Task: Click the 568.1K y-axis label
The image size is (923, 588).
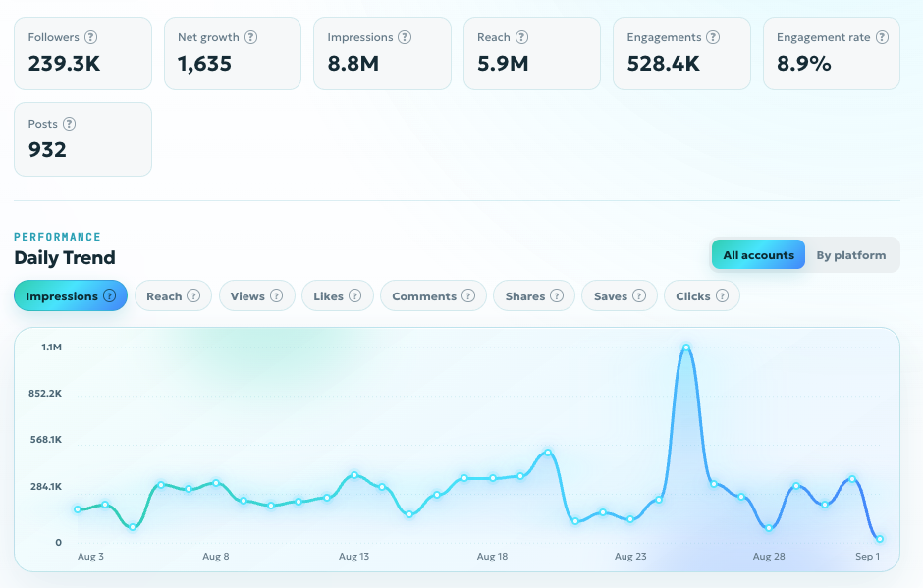Action: pos(46,440)
